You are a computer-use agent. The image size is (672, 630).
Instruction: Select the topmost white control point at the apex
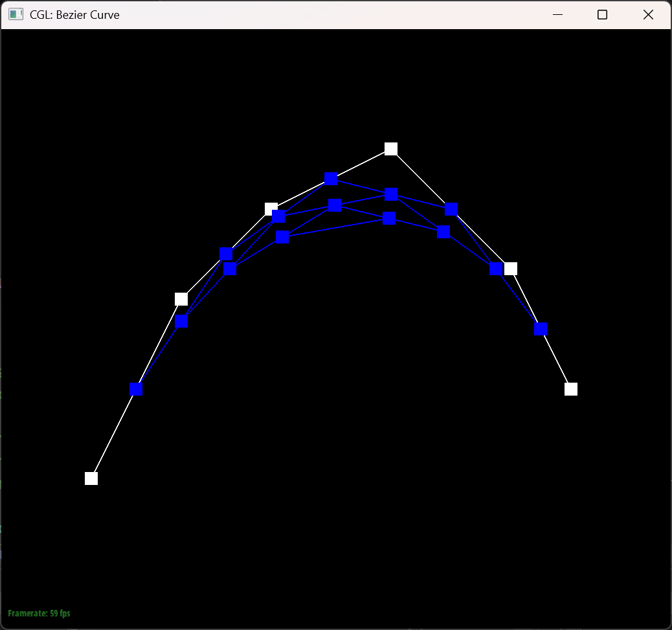pyautogui.click(x=391, y=149)
